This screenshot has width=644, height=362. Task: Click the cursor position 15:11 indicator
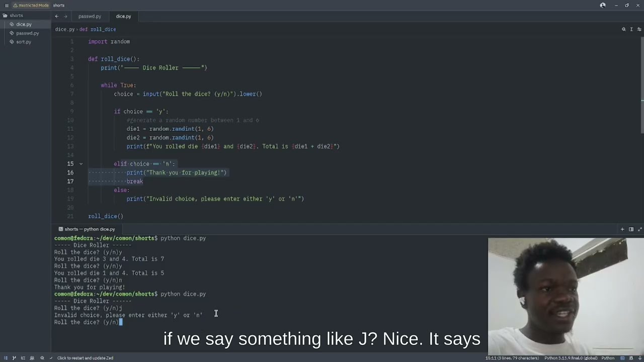tap(512, 358)
